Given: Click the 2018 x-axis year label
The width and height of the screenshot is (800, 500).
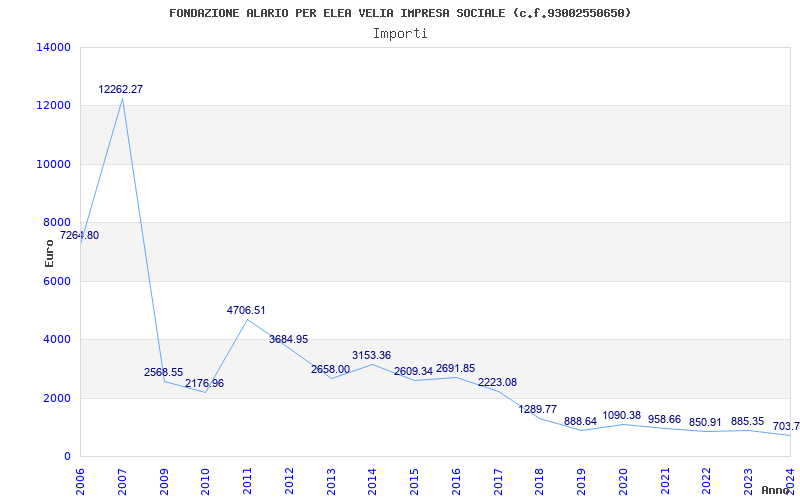Looking at the screenshot, I should click(540, 482).
